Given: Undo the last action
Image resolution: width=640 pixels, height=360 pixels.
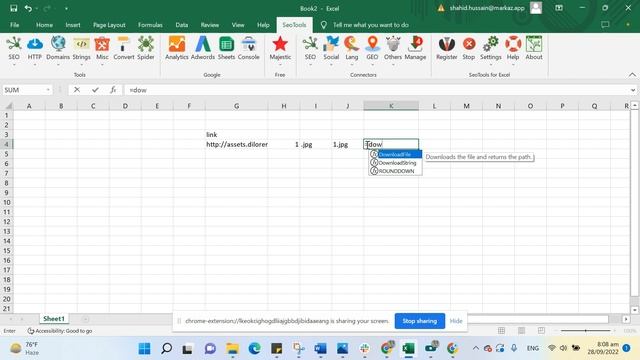Looking at the screenshot, I should pyautogui.click(x=28, y=8).
